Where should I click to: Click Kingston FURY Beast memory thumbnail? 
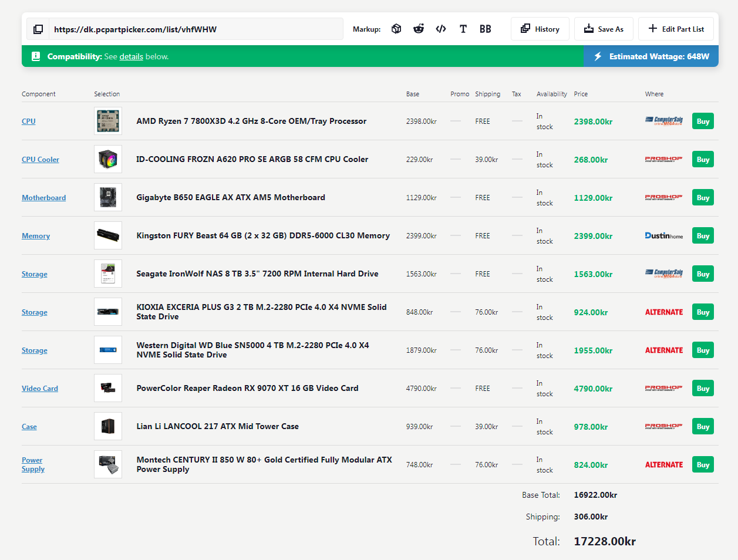tap(108, 235)
